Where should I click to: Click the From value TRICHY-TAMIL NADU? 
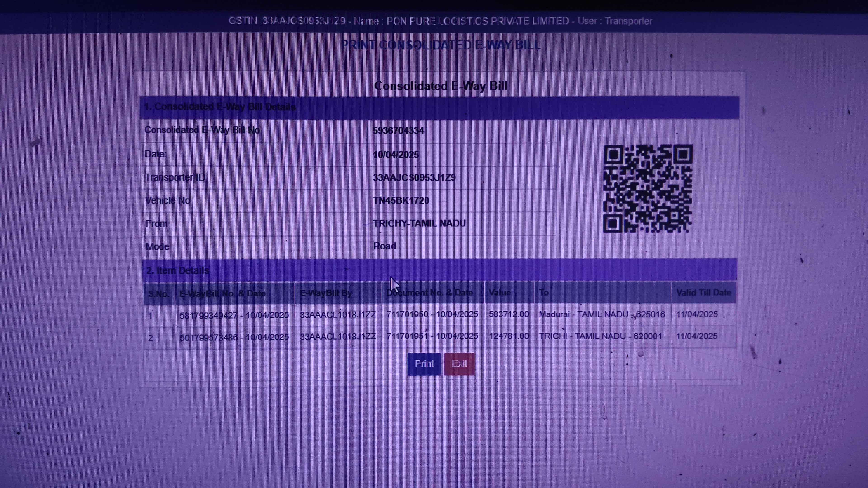pos(419,223)
